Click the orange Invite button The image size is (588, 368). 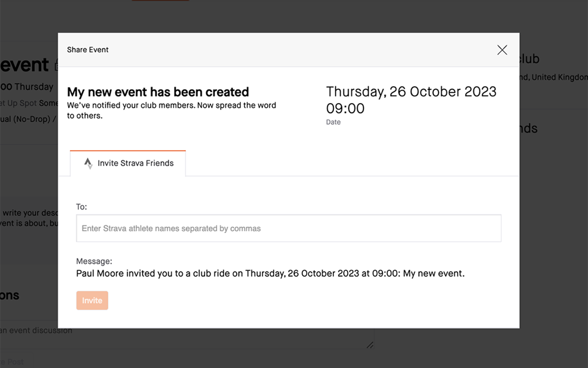92,300
